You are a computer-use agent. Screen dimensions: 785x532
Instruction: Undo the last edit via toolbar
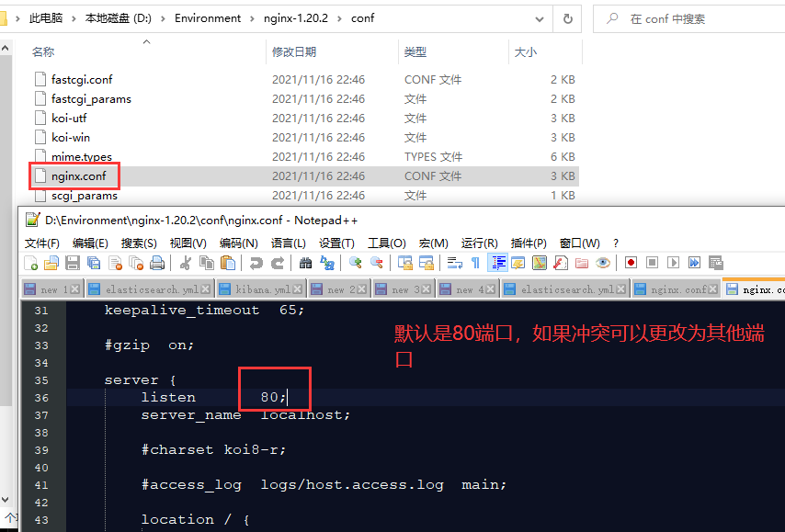(x=256, y=263)
